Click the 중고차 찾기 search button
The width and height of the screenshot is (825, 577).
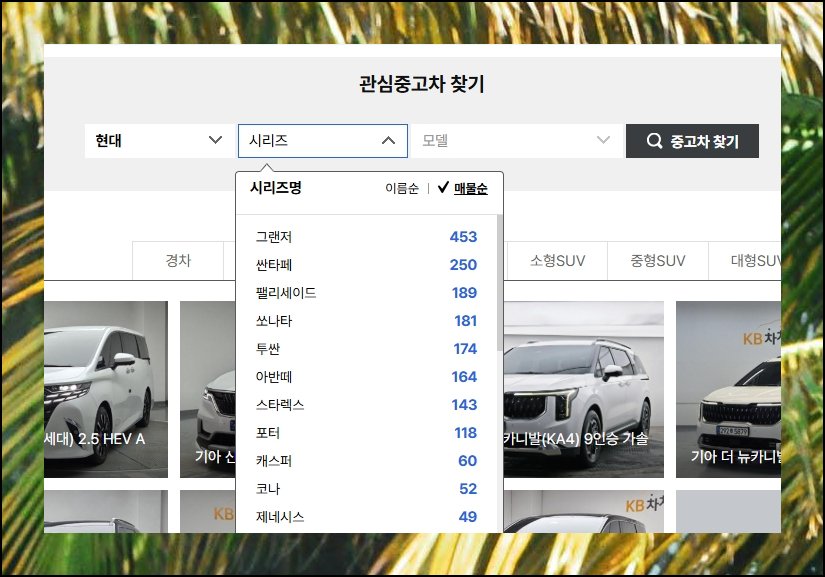(x=692, y=141)
